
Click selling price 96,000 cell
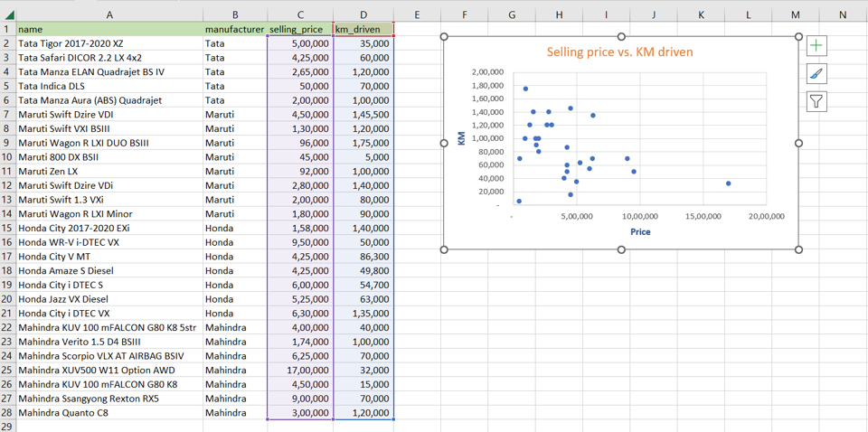click(299, 143)
